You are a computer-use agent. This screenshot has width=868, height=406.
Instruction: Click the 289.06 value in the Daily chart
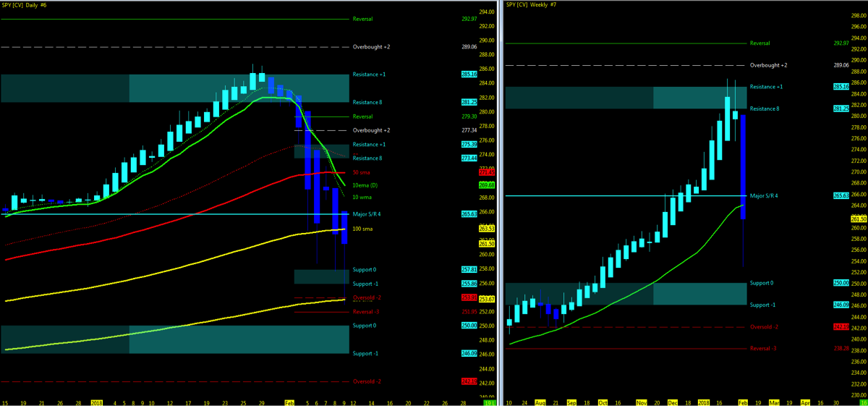click(x=471, y=47)
